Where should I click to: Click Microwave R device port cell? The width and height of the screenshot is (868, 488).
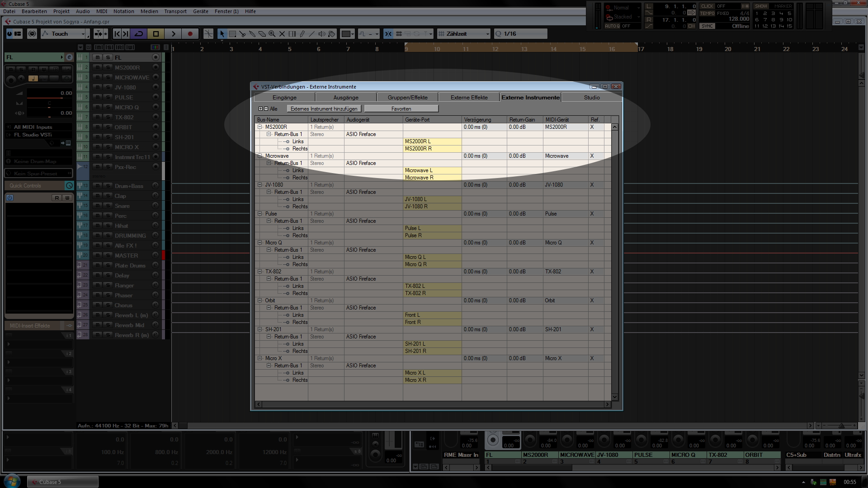click(x=432, y=178)
